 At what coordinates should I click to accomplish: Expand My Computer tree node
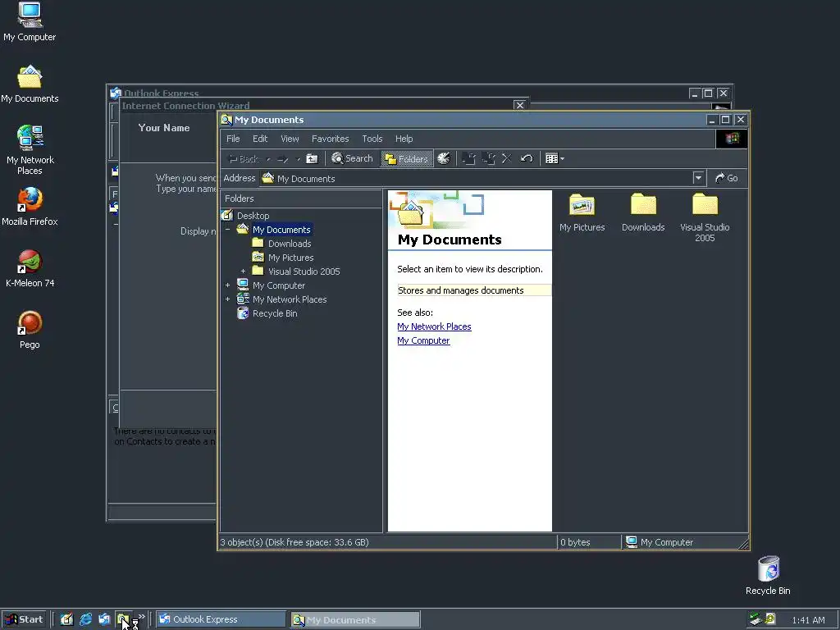point(228,285)
